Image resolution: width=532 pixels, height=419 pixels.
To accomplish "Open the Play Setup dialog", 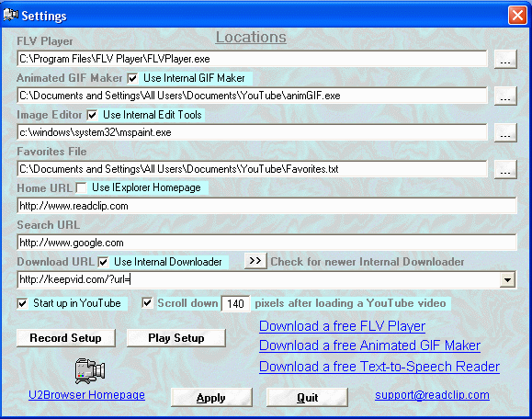I will click(176, 338).
